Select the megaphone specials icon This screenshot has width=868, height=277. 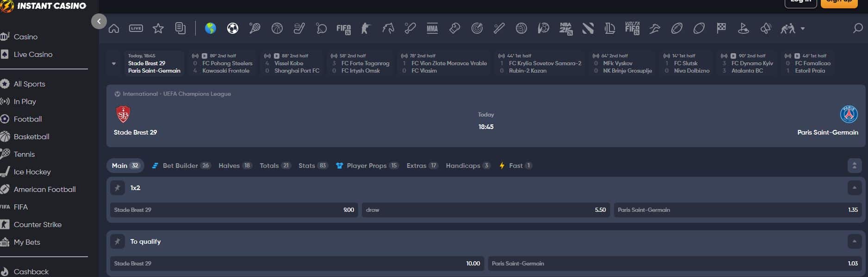pos(766,29)
